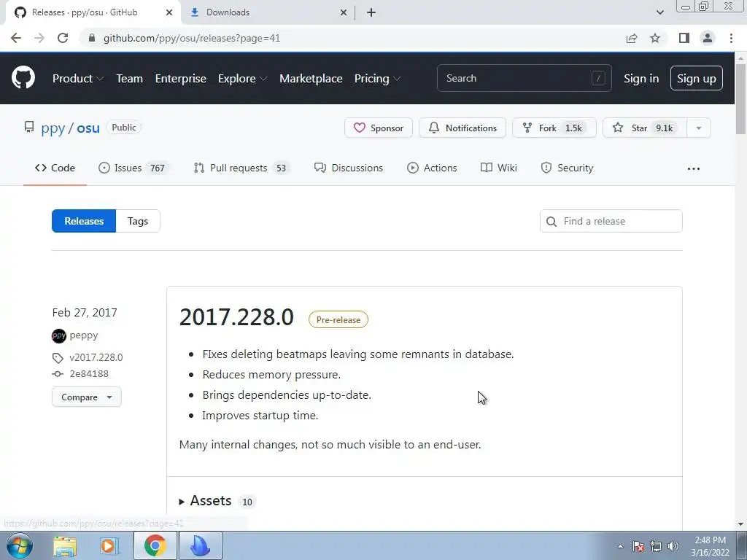Open the Security tab
This screenshot has width=747, height=560.
point(567,168)
